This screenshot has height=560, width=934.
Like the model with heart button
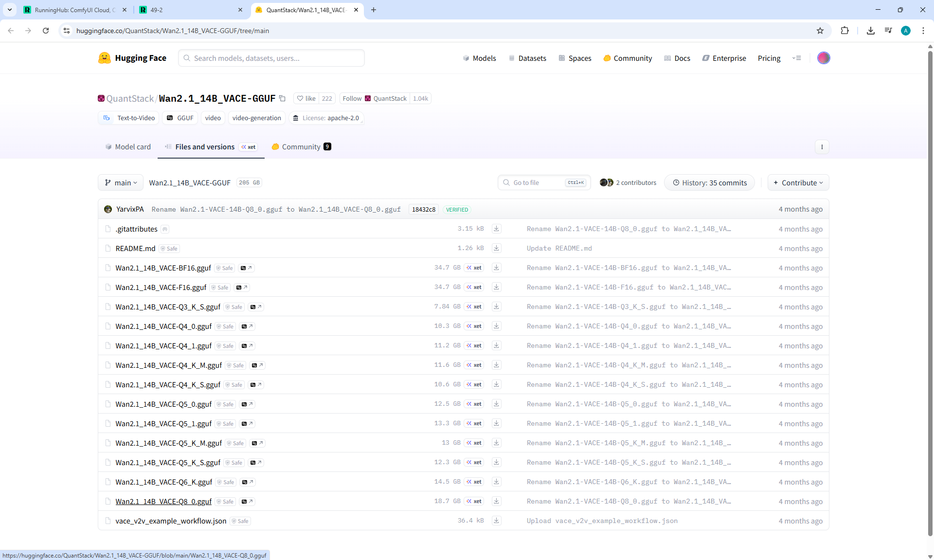(x=306, y=98)
